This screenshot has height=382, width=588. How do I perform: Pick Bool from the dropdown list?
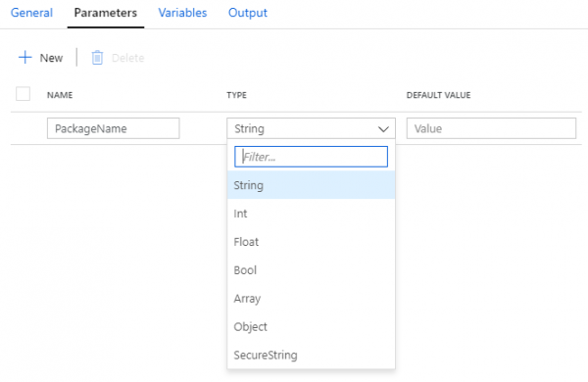coord(311,270)
